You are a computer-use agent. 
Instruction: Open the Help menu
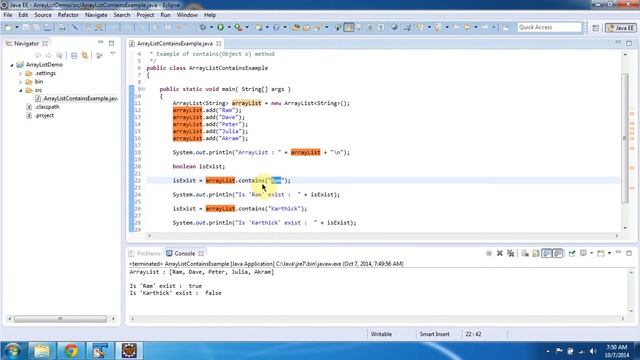pyautogui.click(x=210, y=15)
